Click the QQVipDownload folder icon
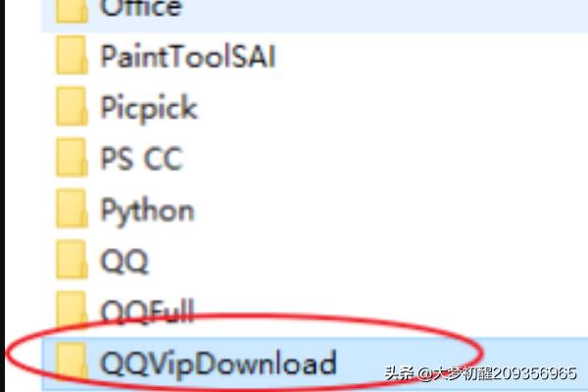 click(72, 361)
